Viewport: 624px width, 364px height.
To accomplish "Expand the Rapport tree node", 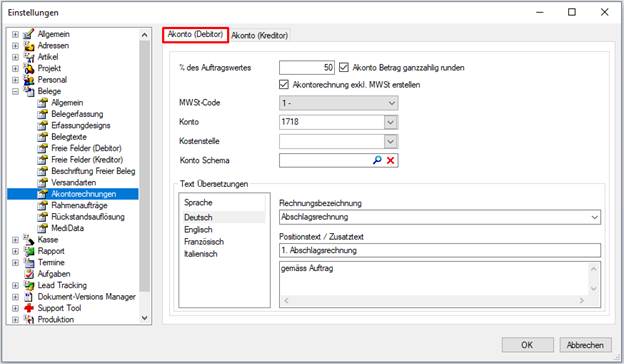I will [x=15, y=251].
